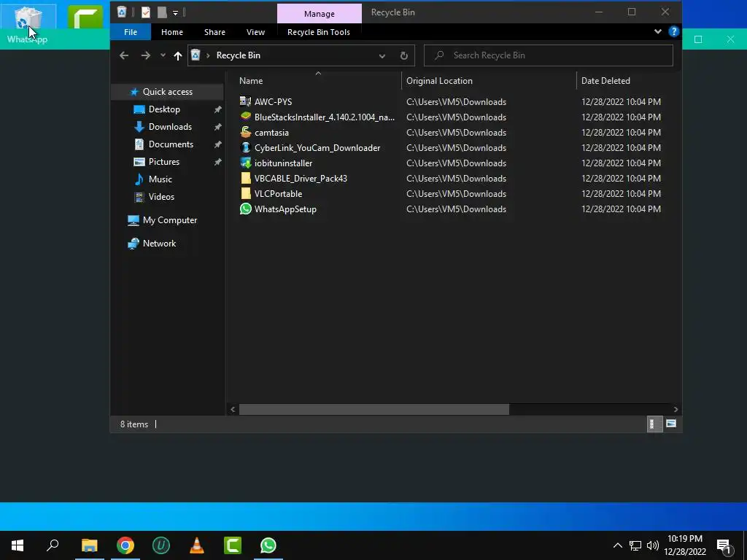Screen dimensions: 747x560
Task: Click the New folder quick access icon
Action: point(162,12)
